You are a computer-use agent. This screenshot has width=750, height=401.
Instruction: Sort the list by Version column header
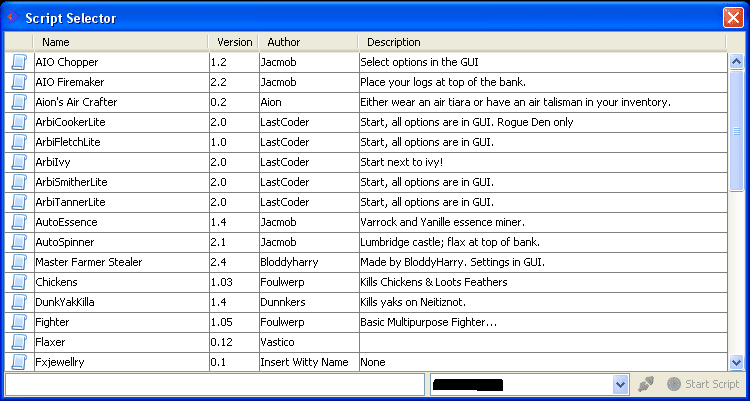tap(234, 42)
